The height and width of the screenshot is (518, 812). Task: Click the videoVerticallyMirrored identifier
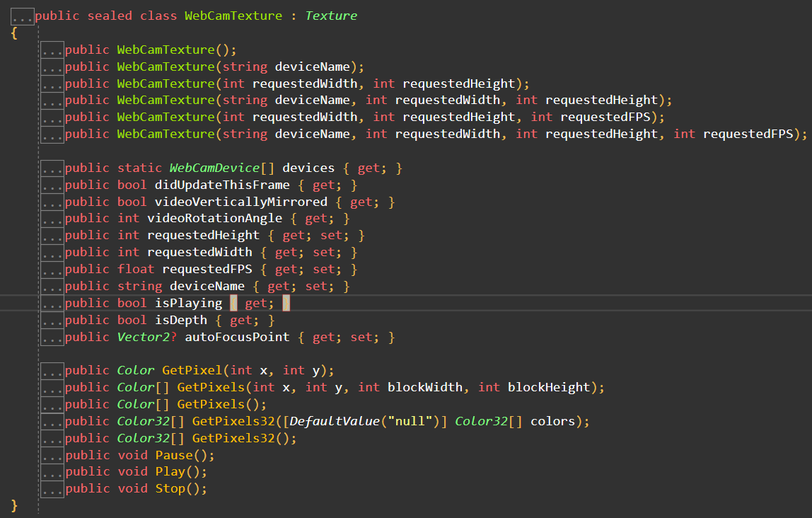pos(240,202)
